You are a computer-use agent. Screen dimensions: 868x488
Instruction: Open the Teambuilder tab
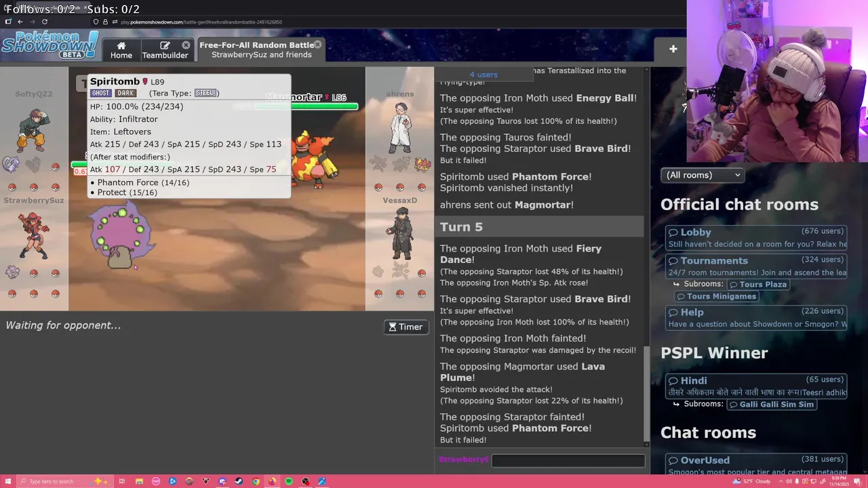click(x=165, y=50)
